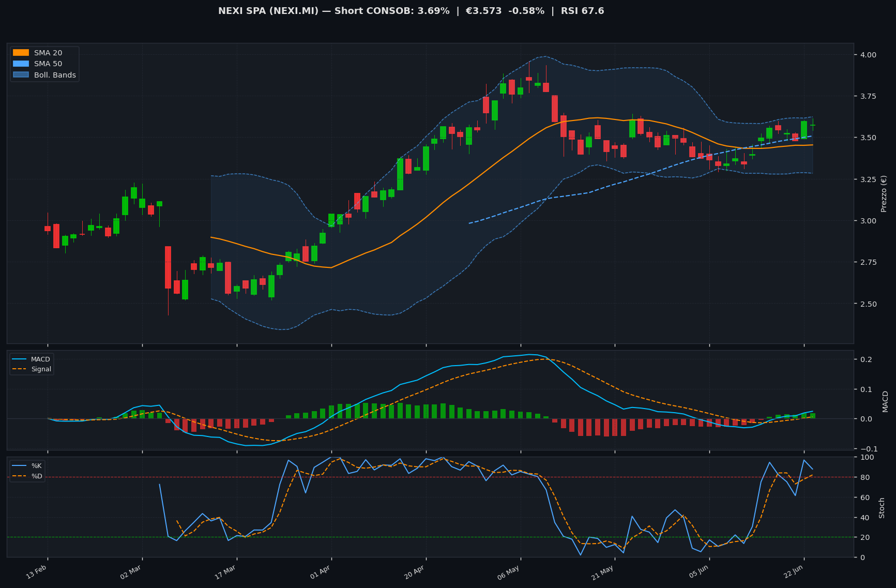Viewport: 896px width, 588px height.
Task: Click the "05 Jun" date label
Action: [698, 572]
